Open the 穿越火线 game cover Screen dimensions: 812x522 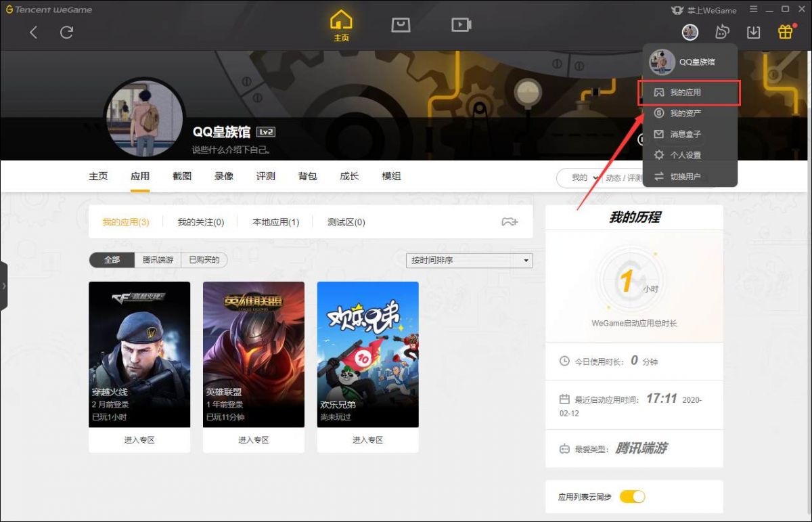(x=139, y=355)
